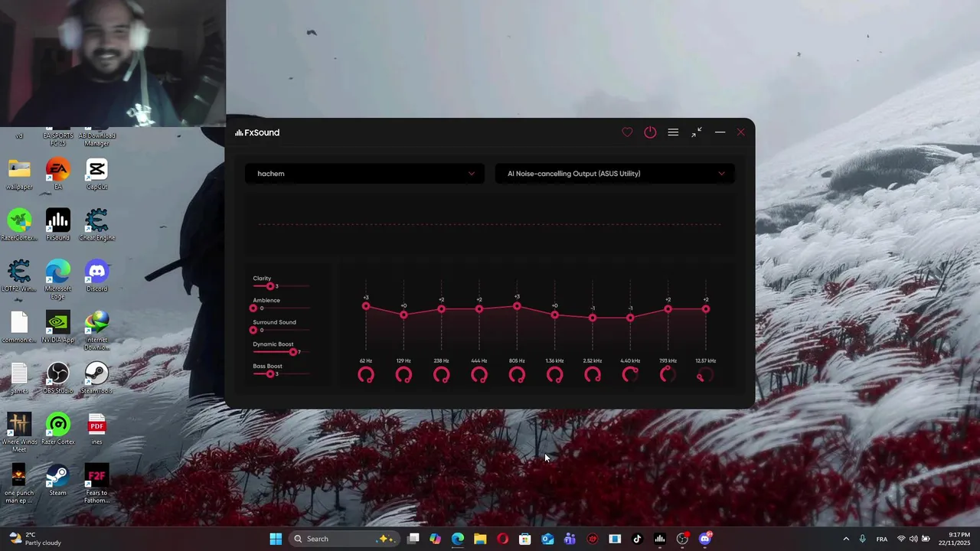Select the OBS Studio desktop shortcut
980x551 pixels.
[x=58, y=378]
